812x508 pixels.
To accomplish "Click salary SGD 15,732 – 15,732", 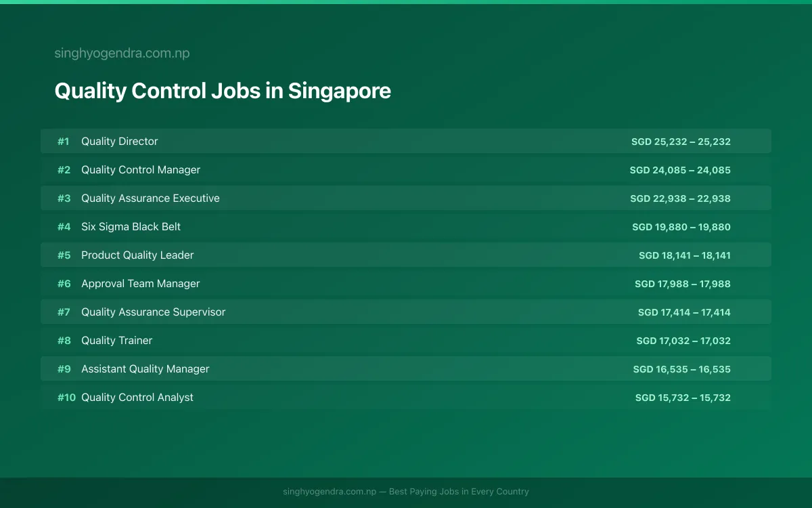I will [x=683, y=398].
